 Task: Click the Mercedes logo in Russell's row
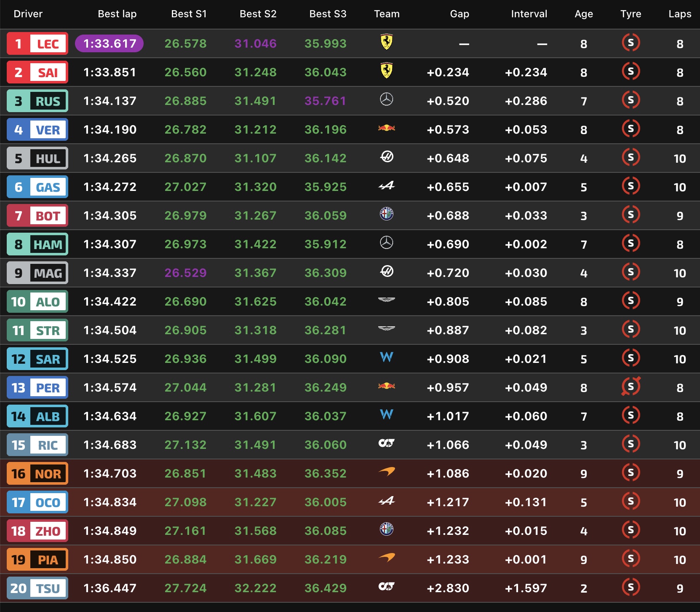386,100
